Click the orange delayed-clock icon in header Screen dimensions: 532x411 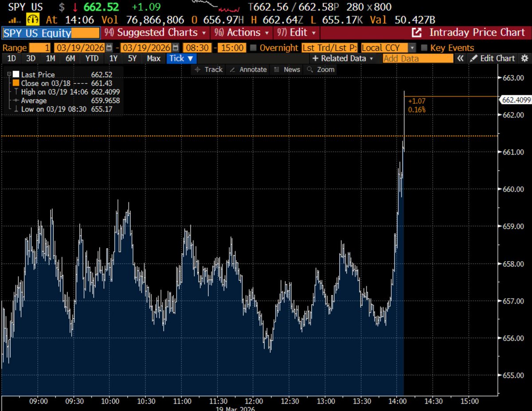pos(33,20)
